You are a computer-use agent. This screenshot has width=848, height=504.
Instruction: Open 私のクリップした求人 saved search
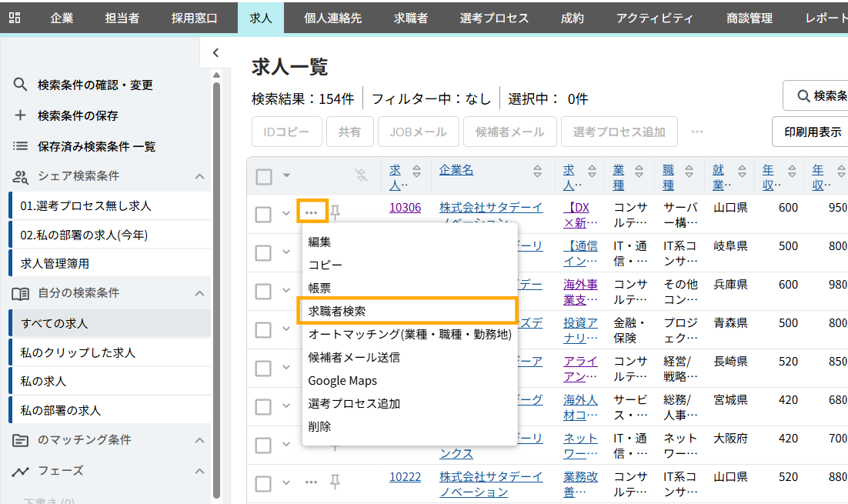78,352
